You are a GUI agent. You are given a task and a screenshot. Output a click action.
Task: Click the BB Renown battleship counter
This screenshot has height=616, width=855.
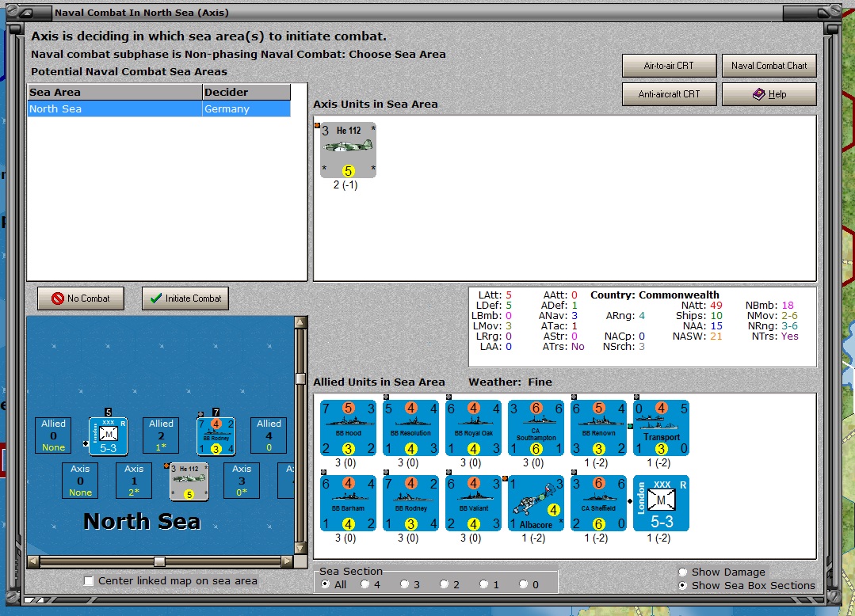click(599, 428)
